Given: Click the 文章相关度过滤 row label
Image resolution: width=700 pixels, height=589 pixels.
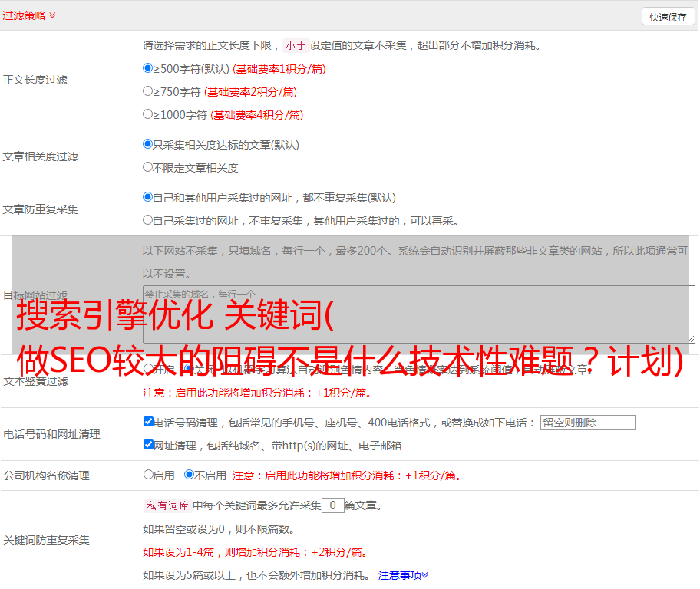Looking at the screenshot, I should (x=41, y=156).
